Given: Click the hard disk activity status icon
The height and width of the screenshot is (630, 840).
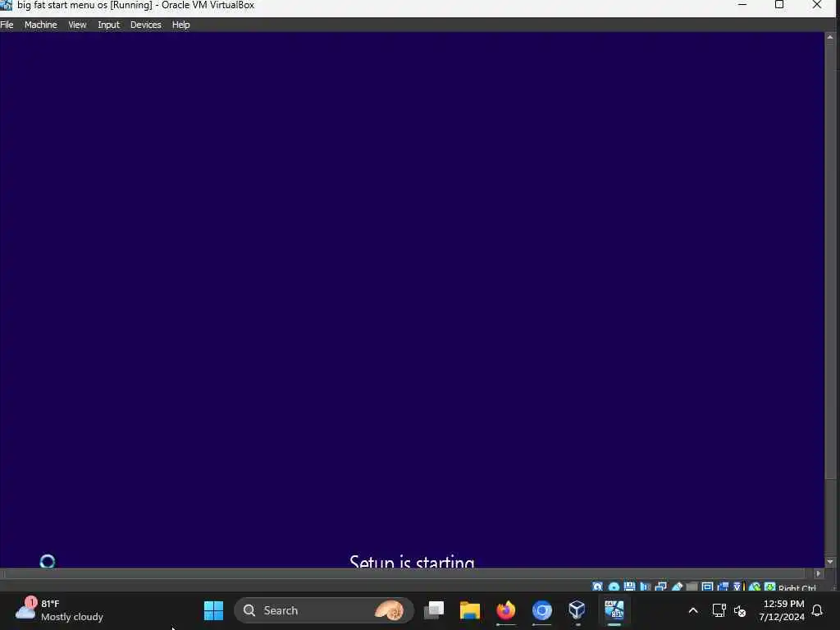Looking at the screenshot, I should click(597, 587).
